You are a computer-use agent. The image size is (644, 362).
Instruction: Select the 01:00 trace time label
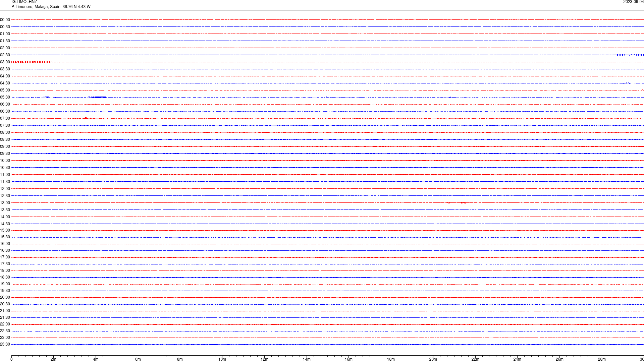5,34
